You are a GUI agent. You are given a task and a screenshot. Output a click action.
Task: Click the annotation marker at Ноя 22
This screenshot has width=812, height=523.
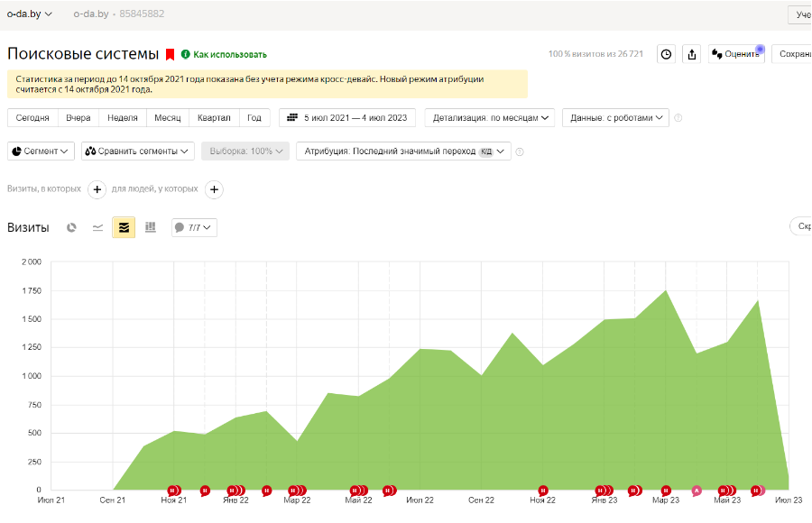[x=543, y=491]
